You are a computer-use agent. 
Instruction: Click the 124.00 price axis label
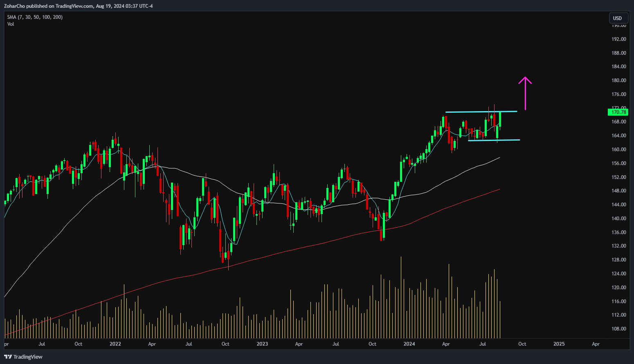618,274
